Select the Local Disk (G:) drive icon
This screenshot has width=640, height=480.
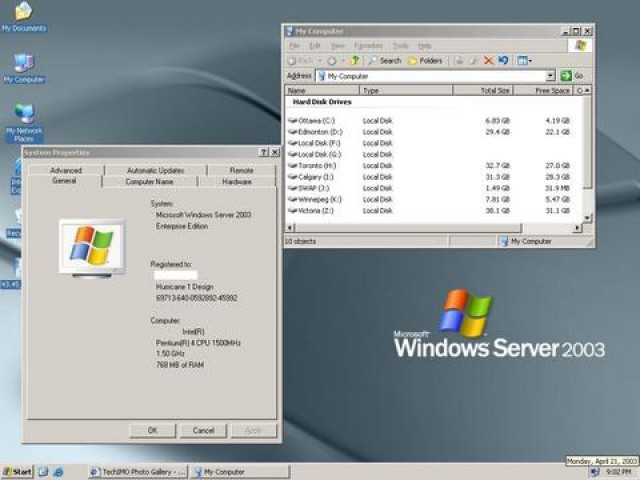click(x=292, y=154)
